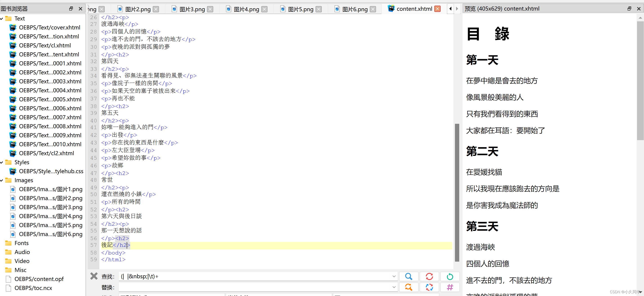Click the orange Replace and Find icon

coord(409,287)
